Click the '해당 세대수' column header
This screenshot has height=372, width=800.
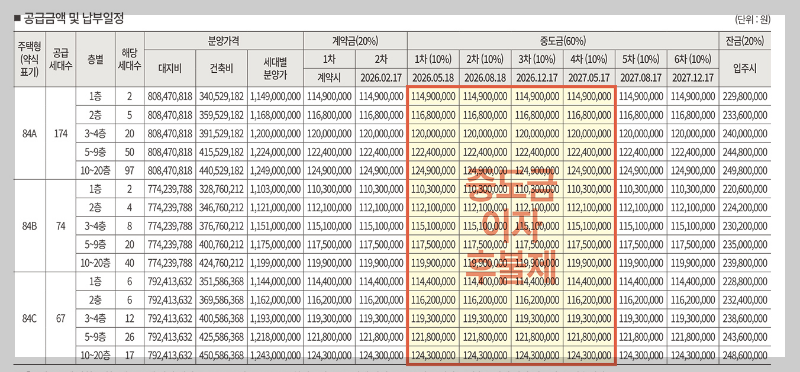(130, 59)
